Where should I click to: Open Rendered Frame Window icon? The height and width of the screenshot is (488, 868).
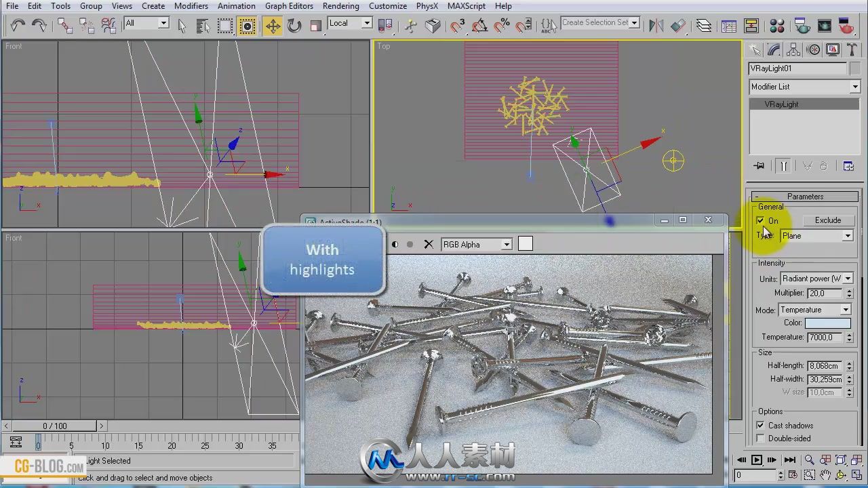click(x=825, y=26)
